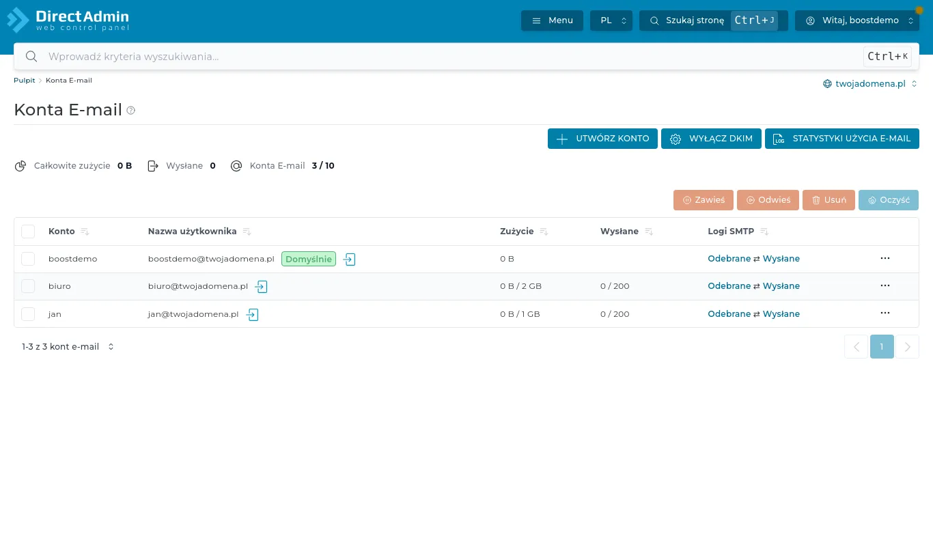Screen dimensions: 933x560
Task: Open the three-dot menu for biuro
Action: coord(885,286)
